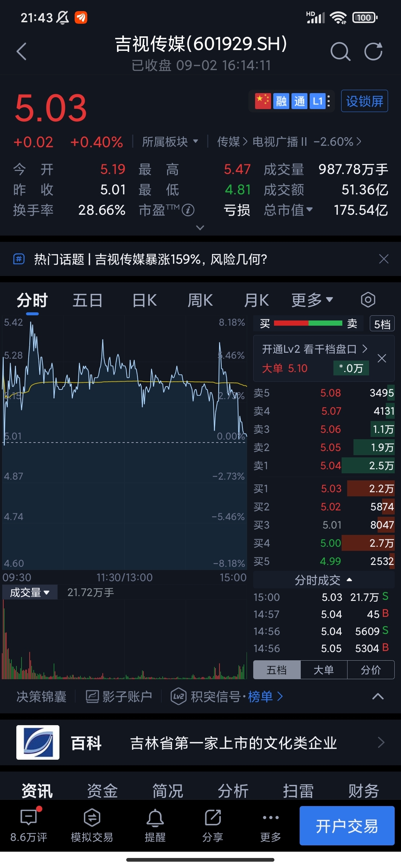This screenshot has height=868, width=401.
Task: Collapse the 分时成交 list
Action: pos(324,580)
